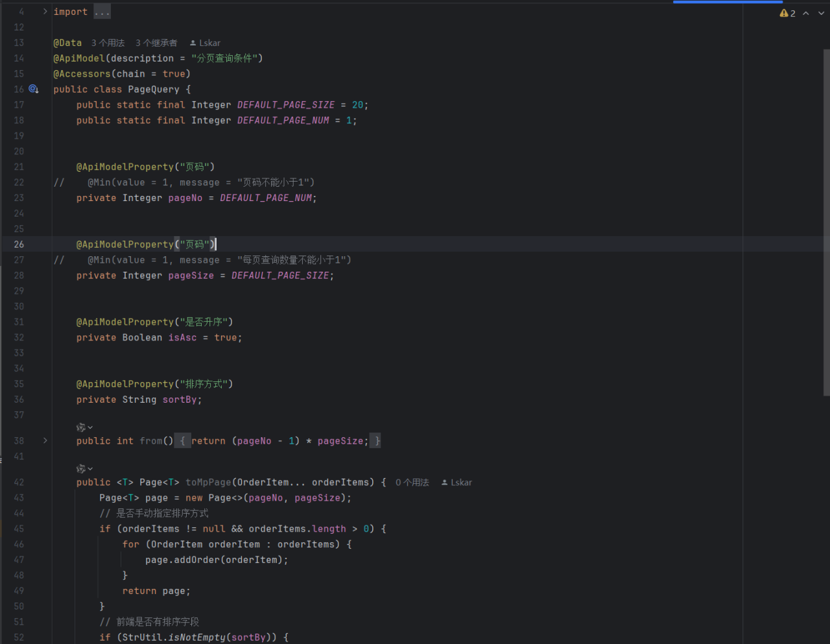830x644 pixels.
Task: Click the @Accessors annotation
Action: click(x=82, y=74)
